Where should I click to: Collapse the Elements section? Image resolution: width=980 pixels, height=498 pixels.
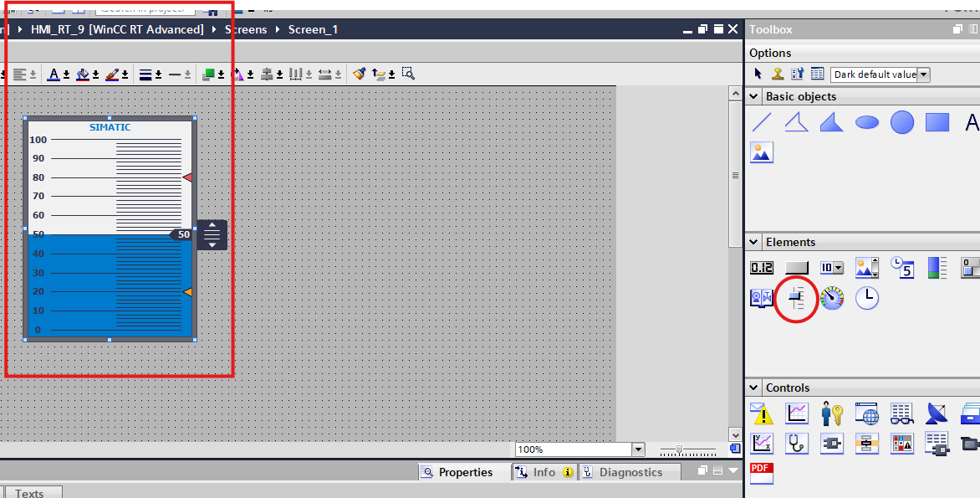tap(753, 242)
